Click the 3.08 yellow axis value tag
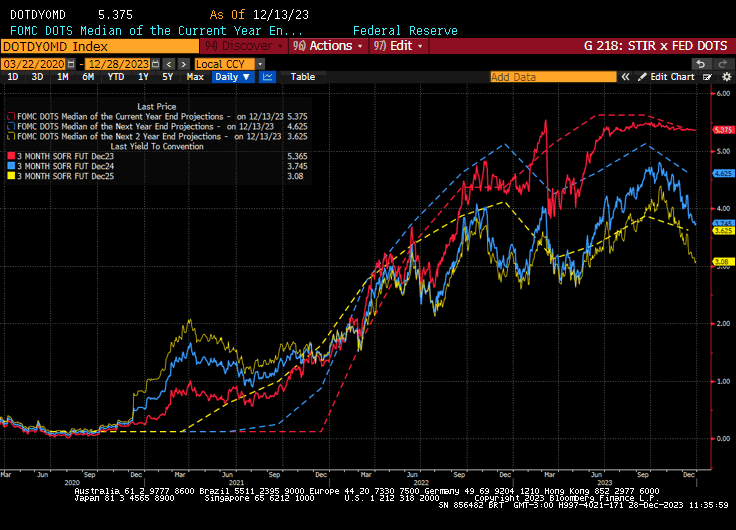 point(723,261)
